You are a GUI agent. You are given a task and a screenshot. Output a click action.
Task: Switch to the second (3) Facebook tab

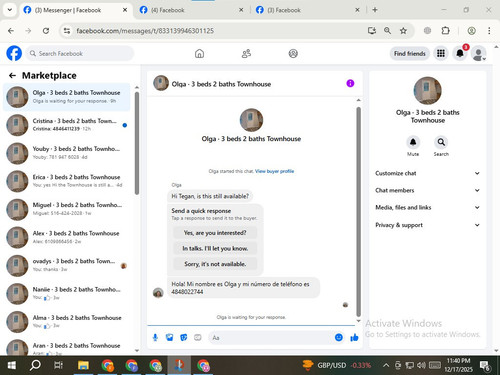coord(308,10)
